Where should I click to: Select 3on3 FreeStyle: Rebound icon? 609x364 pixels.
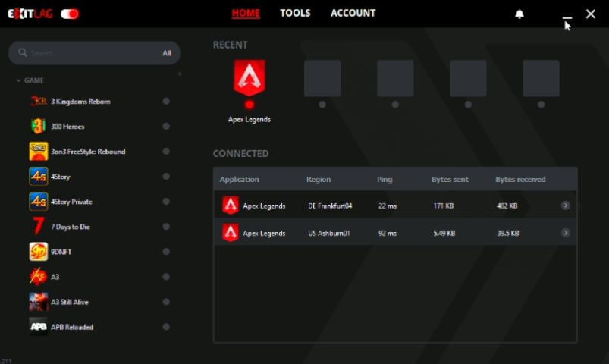(39, 152)
